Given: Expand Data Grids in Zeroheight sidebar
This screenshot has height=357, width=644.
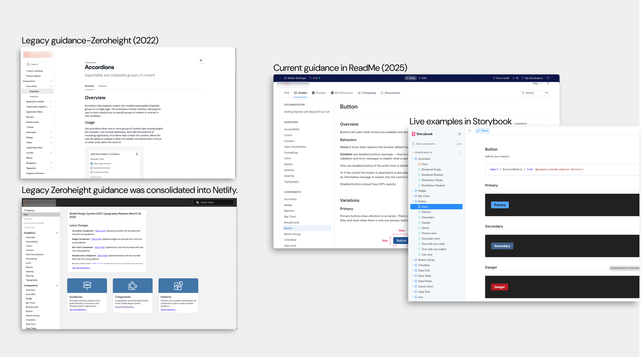Looking at the screenshot, I should (51, 132).
